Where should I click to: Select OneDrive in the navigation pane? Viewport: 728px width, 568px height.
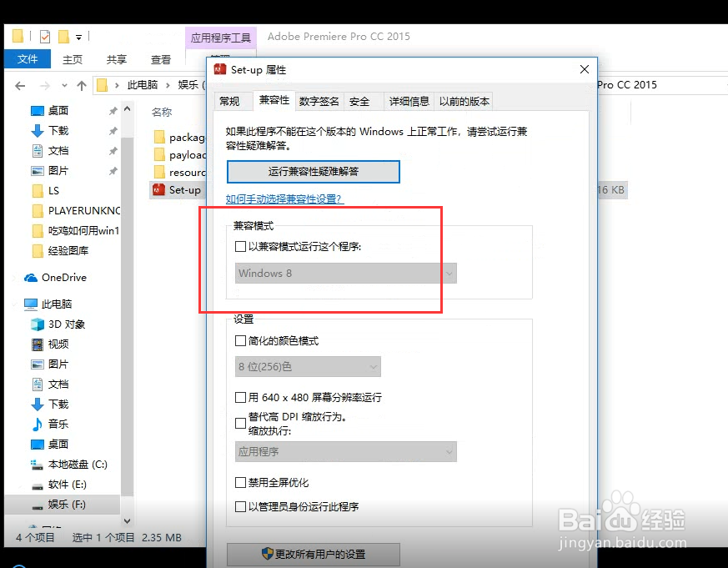[56, 277]
